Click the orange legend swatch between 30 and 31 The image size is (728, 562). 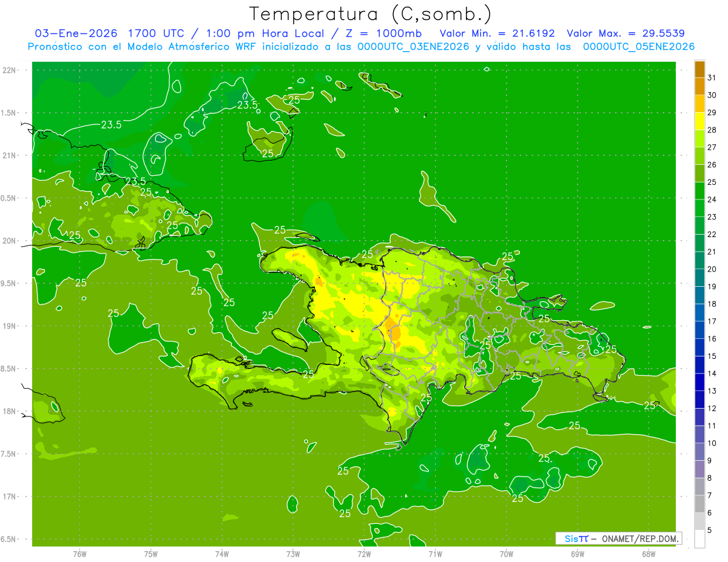pyautogui.click(x=699, y=87)
